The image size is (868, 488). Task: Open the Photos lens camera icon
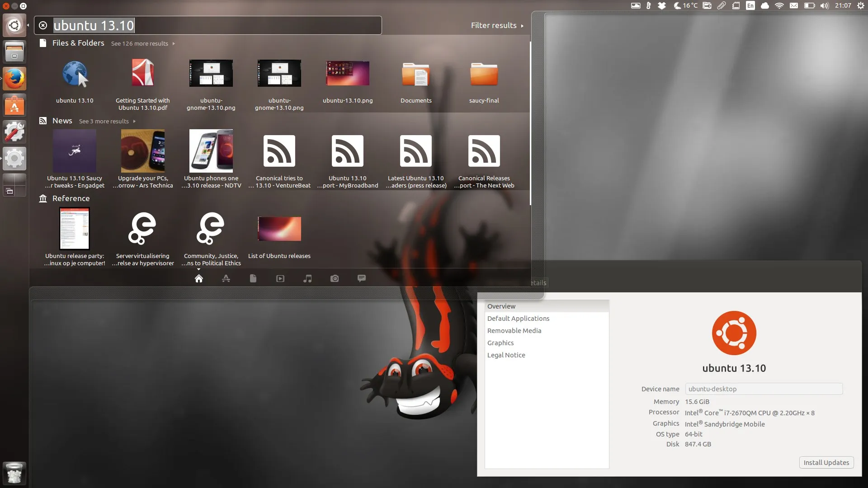point(335,278)
